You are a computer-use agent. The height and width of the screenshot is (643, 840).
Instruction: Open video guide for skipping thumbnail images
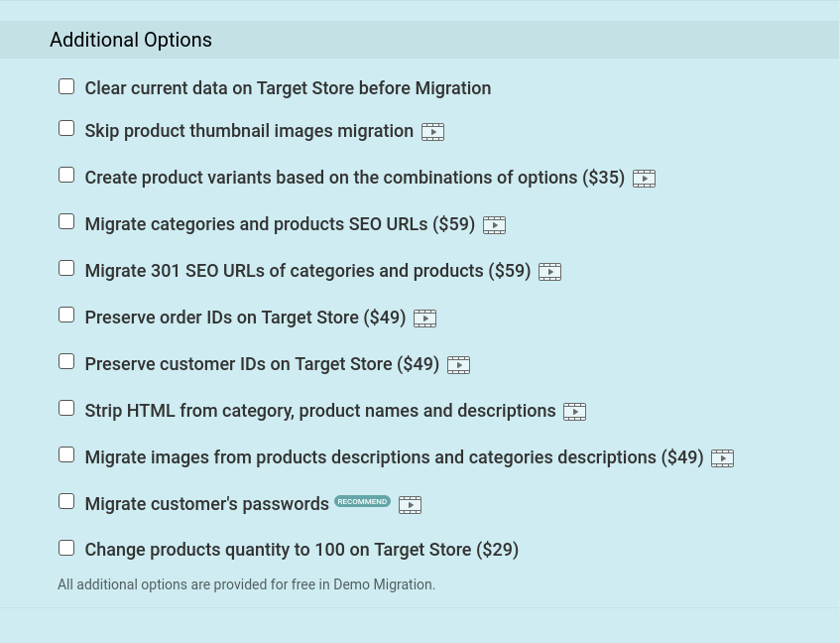432,132
